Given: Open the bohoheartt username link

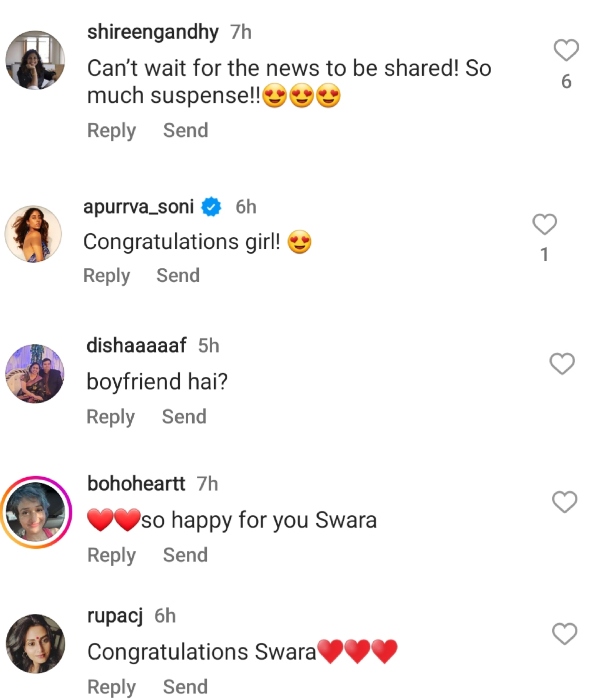Looking at the screenshot, I should (135, 484).
